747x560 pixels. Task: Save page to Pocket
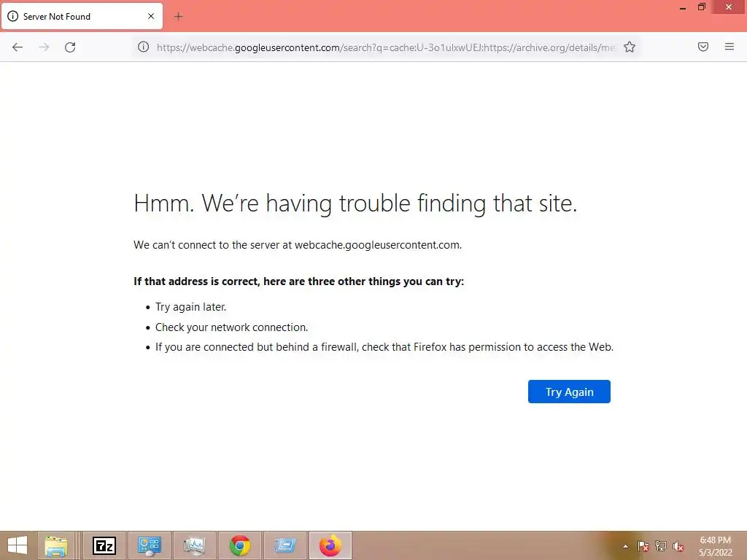pos(703,47)
